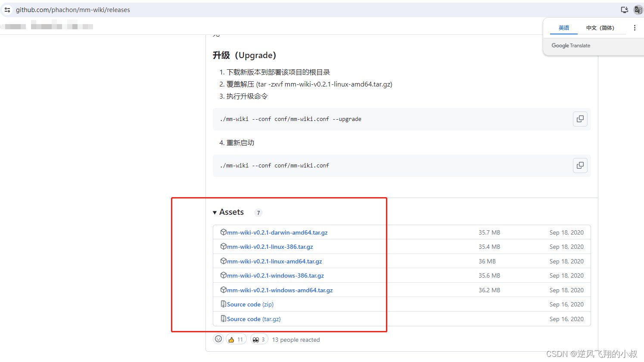Copy the --upgrade command to the clipboard
The width and height of the screenshot is (644, 362).
click(580, 119)
